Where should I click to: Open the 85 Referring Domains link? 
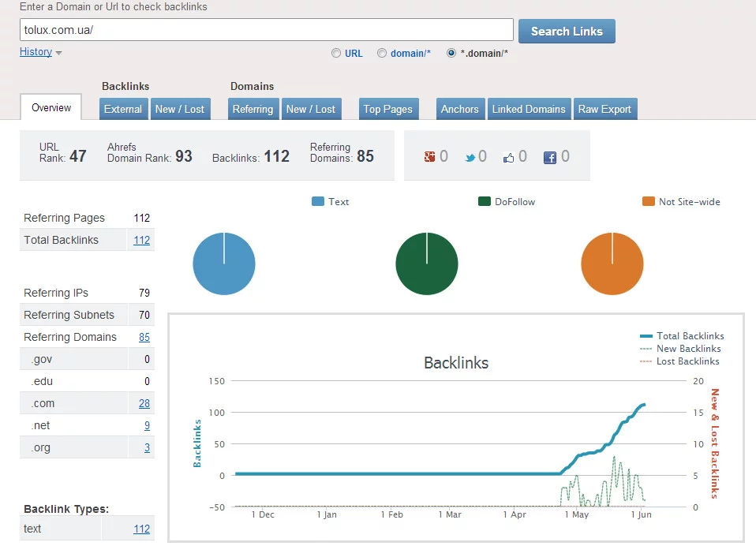click(144, 337)
